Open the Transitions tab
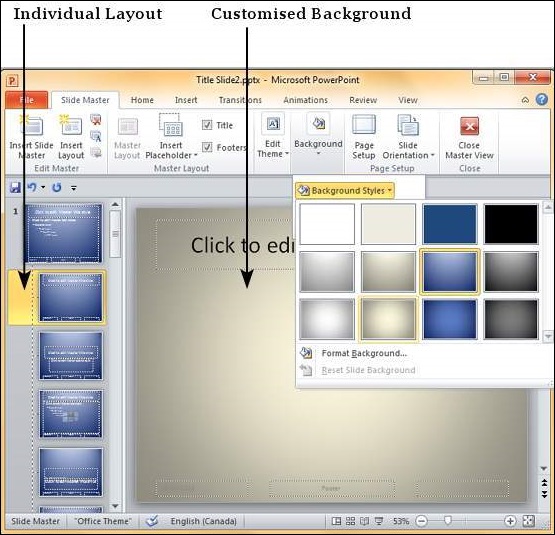Screen dimensions: 555x535 [x=240, y=100]
